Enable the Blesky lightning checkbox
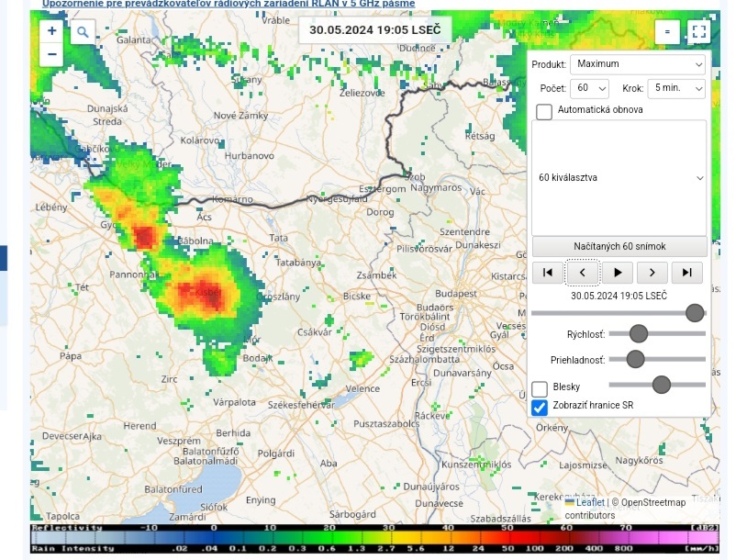The height and width of the screenshot is (560, 747). pos(540,388)
